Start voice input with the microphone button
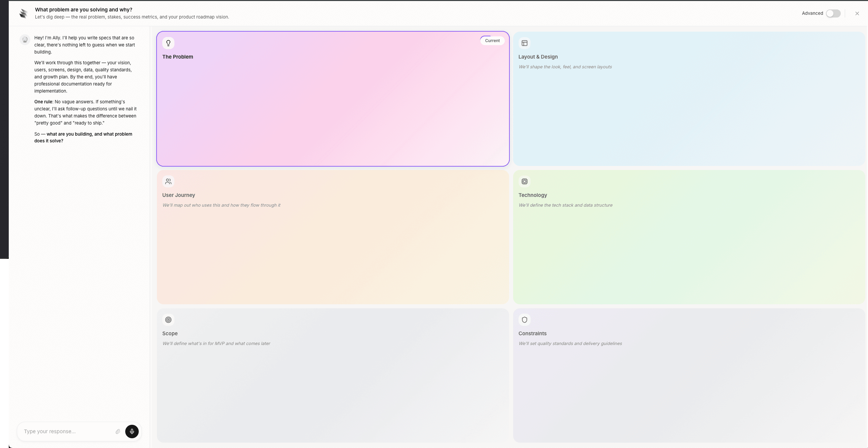The width and height of the screenshot is (868, 448). pyautogui.click(x=132, y=432)
